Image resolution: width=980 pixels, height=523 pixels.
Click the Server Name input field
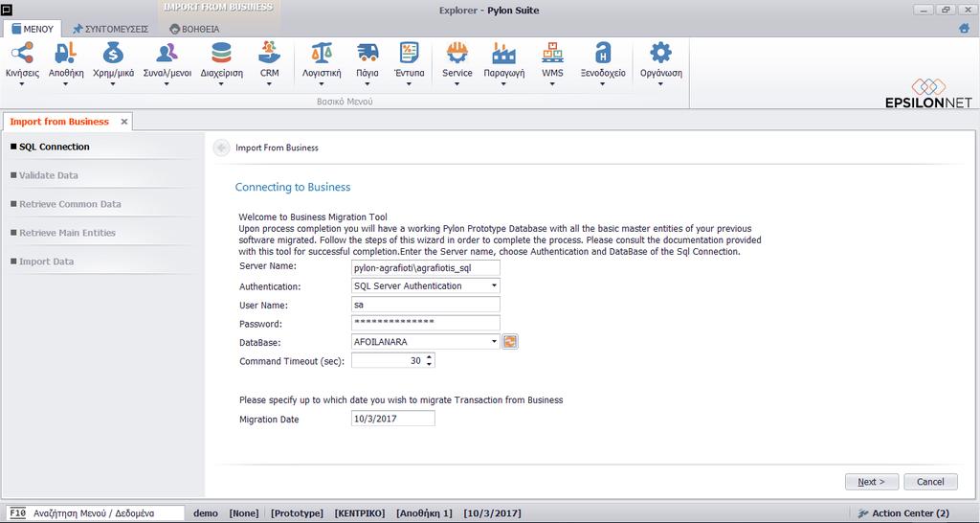pyautogui.click(x=426, y=268)
